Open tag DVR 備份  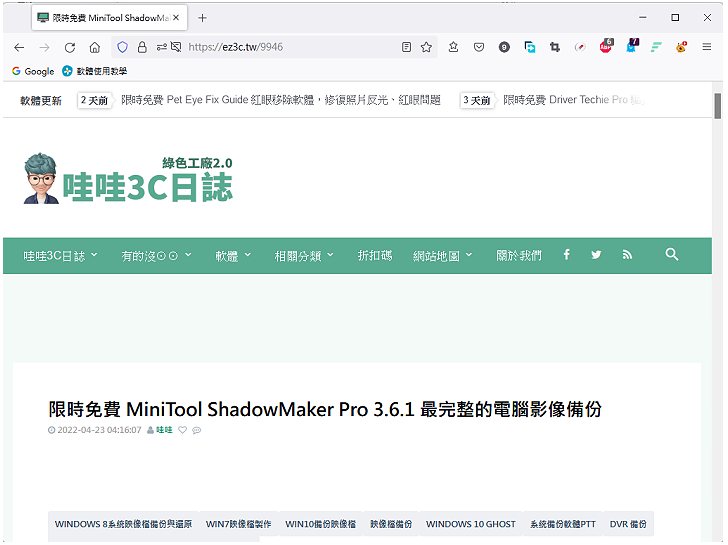pos(628,524)
